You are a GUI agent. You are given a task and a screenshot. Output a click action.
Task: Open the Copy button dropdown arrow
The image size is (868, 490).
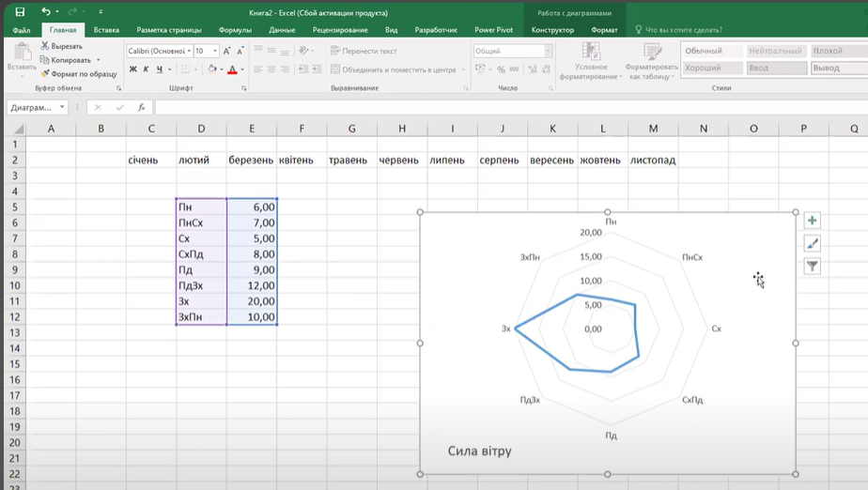[99, 60]
